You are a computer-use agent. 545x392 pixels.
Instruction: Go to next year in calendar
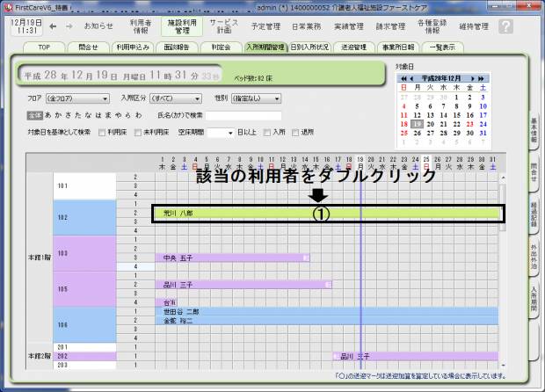coord(483,78)
